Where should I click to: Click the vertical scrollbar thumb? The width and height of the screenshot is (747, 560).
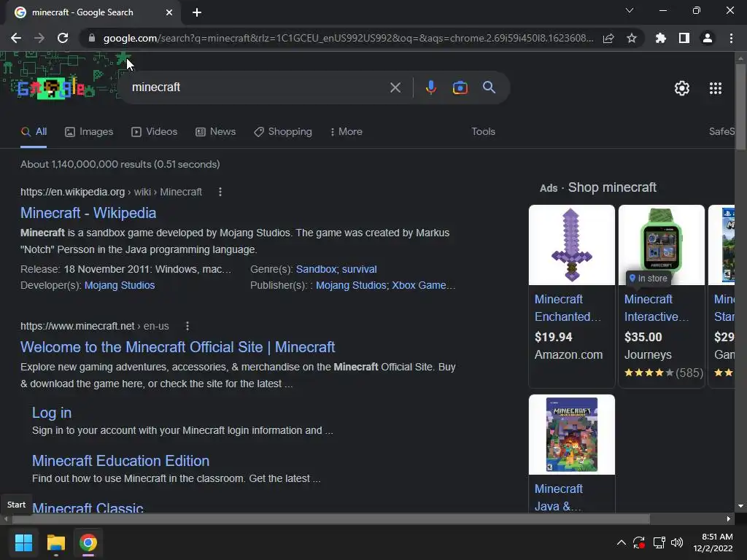pos(740,107)
